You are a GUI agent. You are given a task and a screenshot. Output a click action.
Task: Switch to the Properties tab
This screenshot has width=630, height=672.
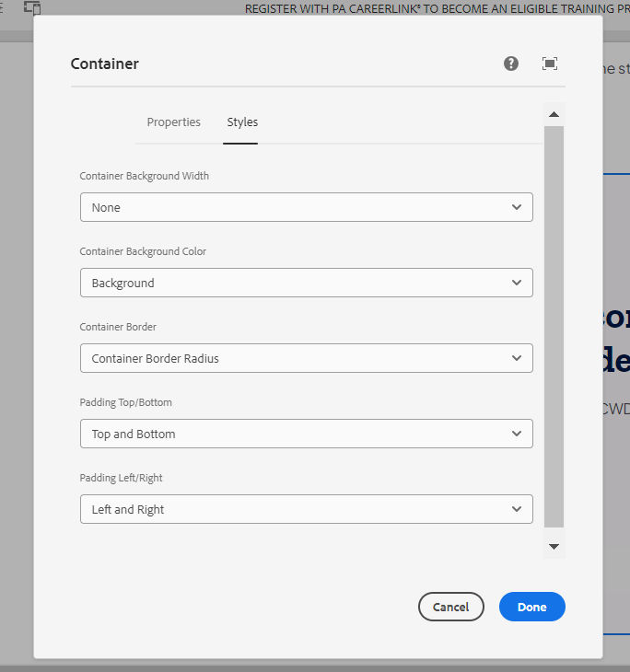[x=174, y=122]
